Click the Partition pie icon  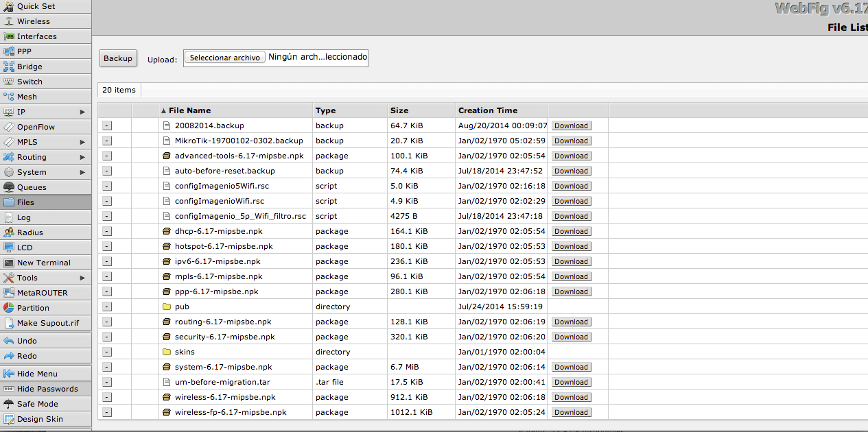(9, 308)
